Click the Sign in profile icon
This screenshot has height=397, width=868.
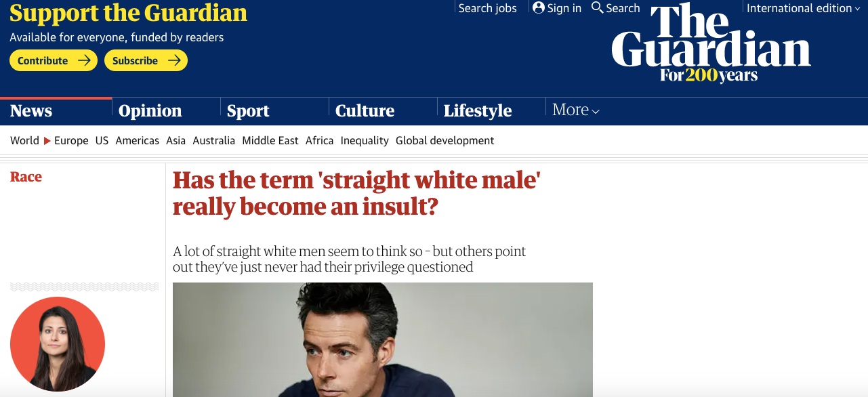[x=539, y=7]
